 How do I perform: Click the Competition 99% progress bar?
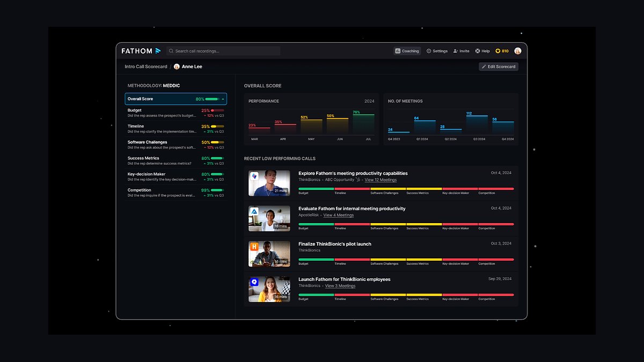(x=217, y=190)
